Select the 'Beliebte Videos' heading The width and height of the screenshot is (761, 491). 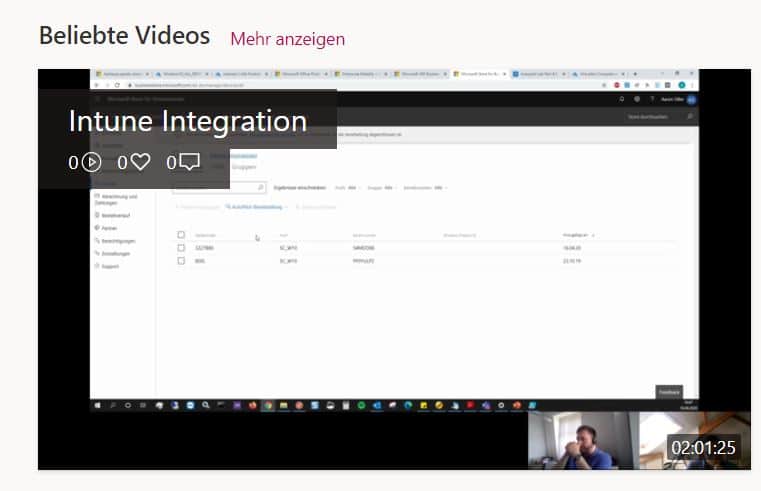tap(124, 36)
